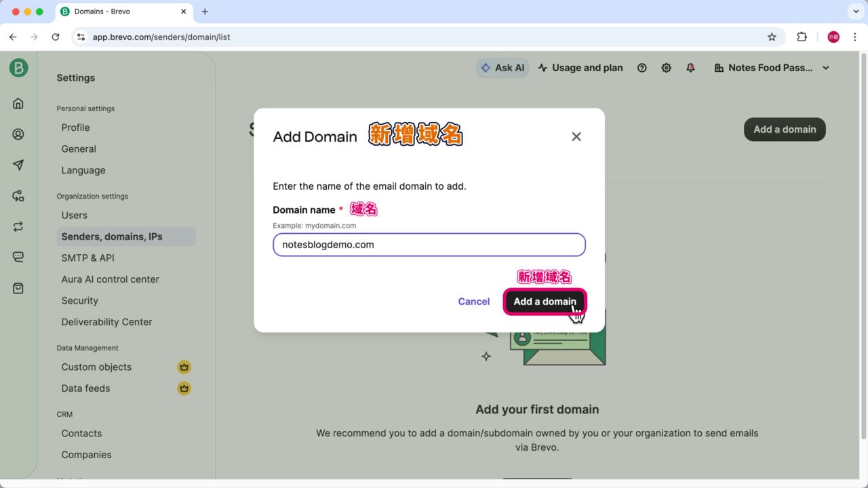Open Chrome three-dot menu
Image resolution: width=868 pixels, height=488 pixels.
[854, 37]
